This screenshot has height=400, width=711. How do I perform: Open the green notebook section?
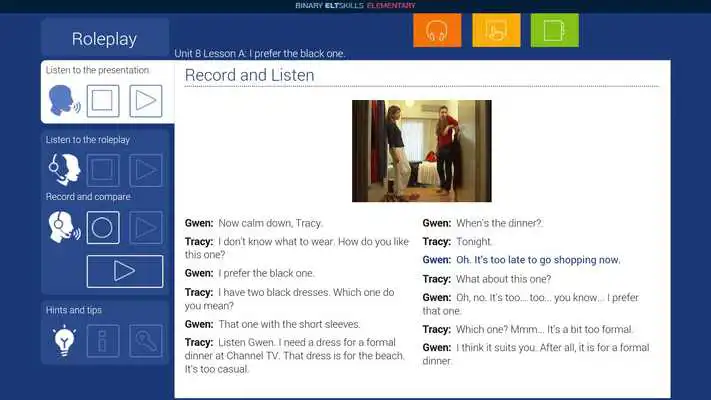[555, 30]
